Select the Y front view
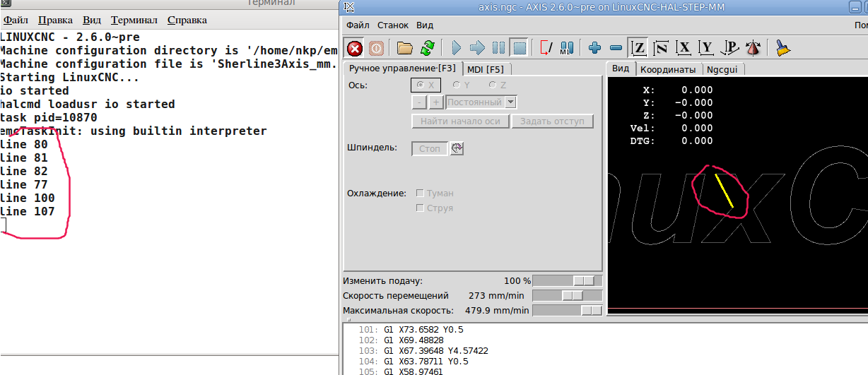 point(706,48)
